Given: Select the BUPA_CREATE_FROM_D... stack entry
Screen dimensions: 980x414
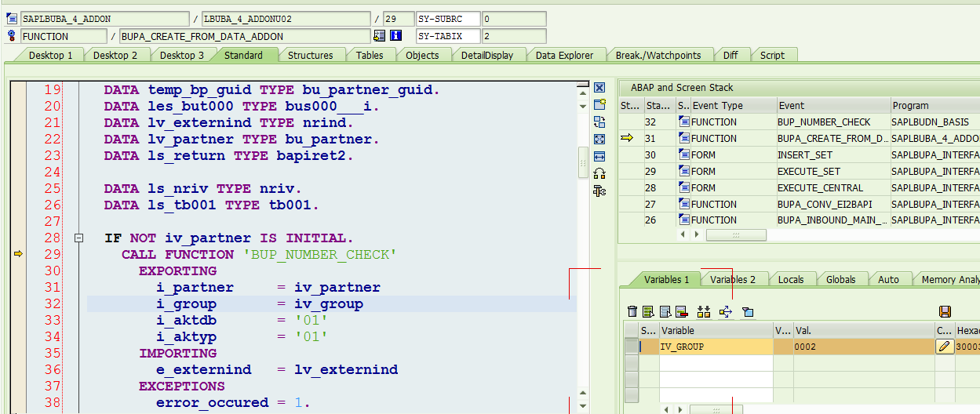Looking at the screenshot, I should (832, 138).
